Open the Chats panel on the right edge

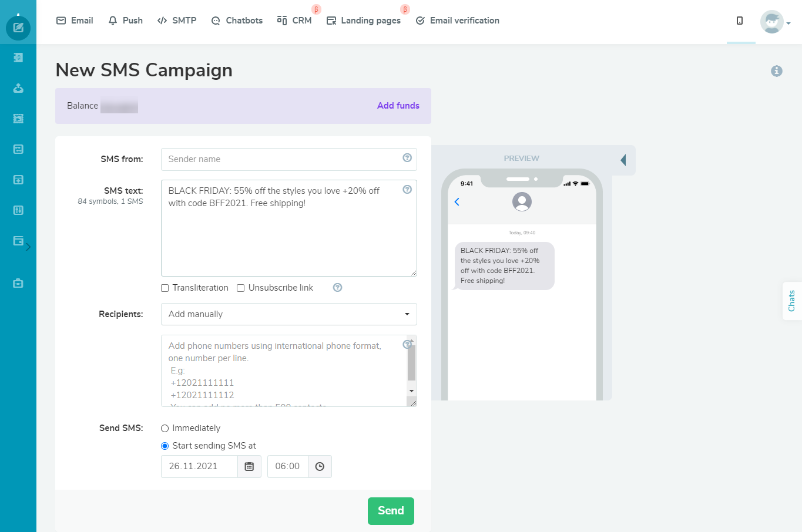tap(792, 301)
